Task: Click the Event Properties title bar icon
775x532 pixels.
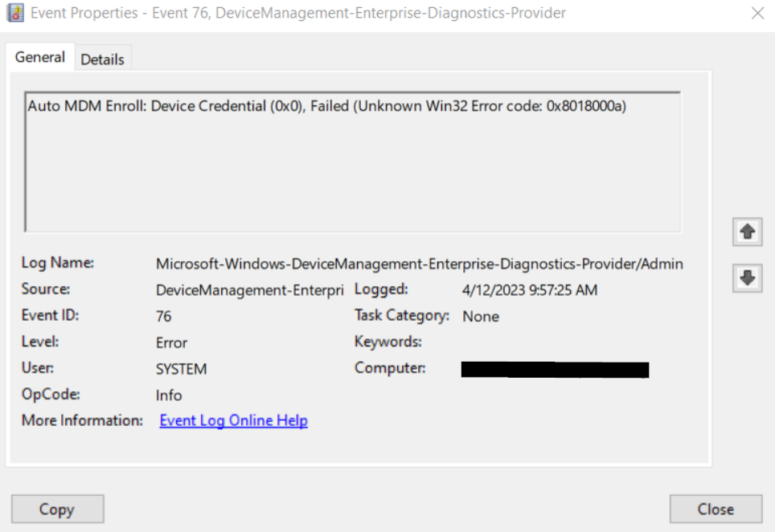Action: (15, 13)
